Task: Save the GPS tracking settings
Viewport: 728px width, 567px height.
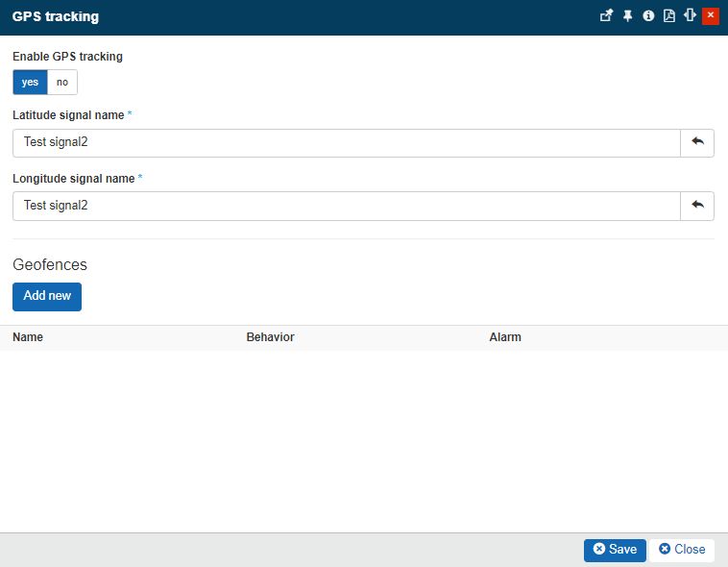Action: (x=615, y=550)
